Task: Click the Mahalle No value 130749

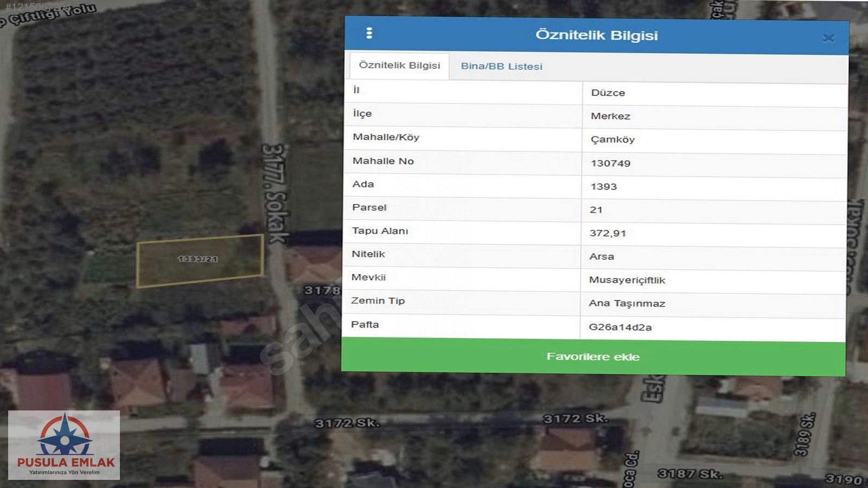Action: pos(610,163)
